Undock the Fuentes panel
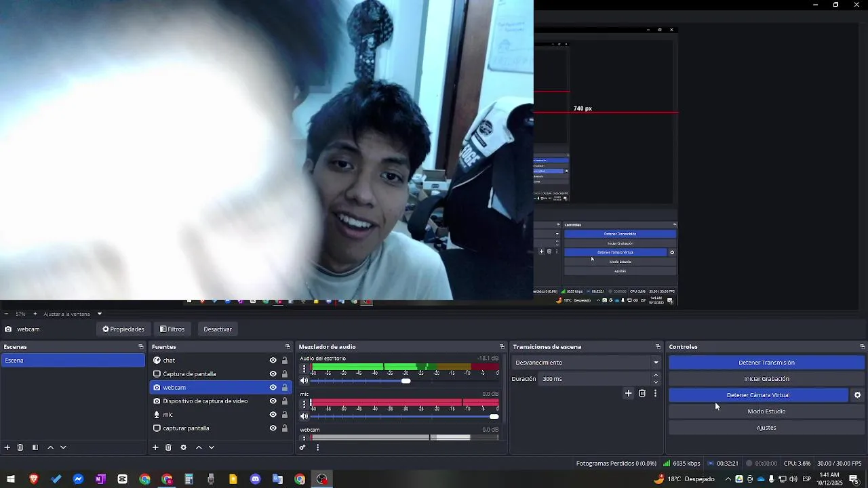Image resolution: width=868 pixels, height=488 pixels. click(288, 347)
